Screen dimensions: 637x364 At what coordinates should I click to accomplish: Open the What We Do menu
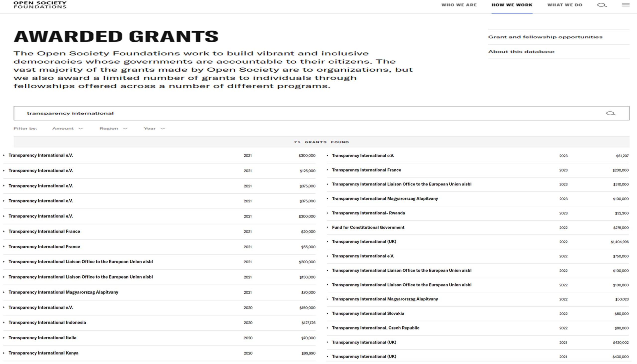(x=565, y=5)
